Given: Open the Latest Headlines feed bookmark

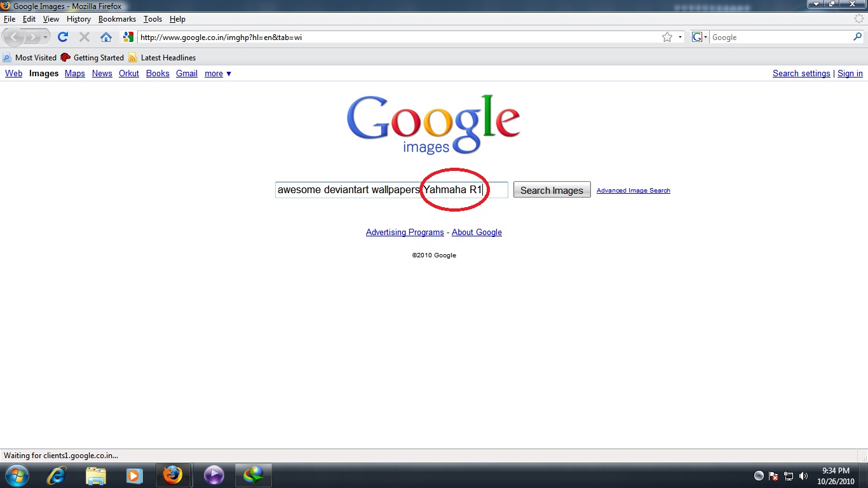Looking at the screenshot, I should click(x=162, y=57).
